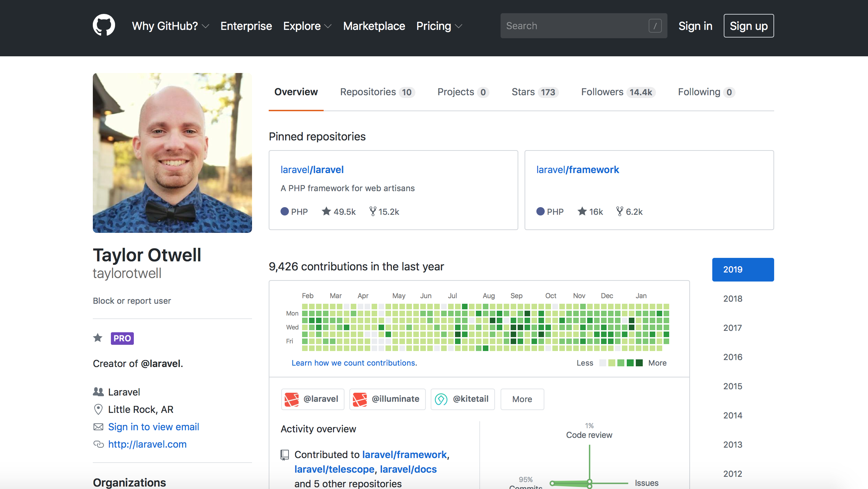
Task: Click the Organizations heading
Action: coord(129,482)
